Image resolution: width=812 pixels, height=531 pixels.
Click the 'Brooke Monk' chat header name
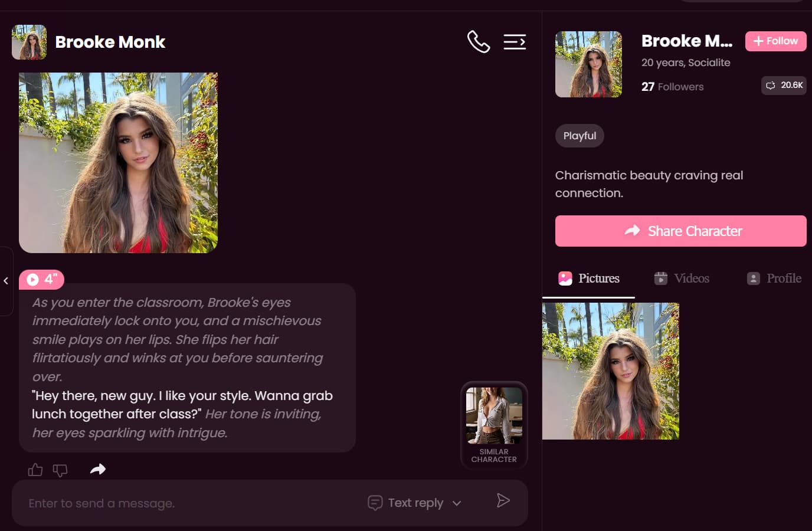pos(110,42)
